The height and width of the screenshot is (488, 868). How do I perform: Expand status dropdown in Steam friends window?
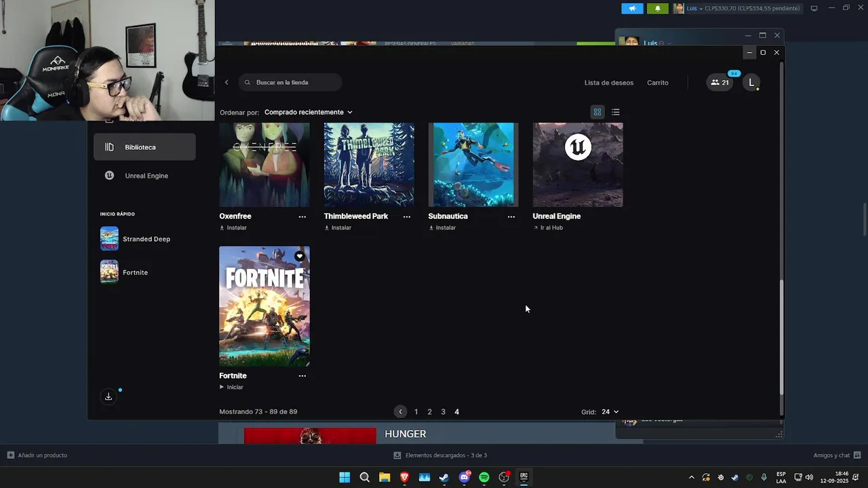click(x=669, y=43)
